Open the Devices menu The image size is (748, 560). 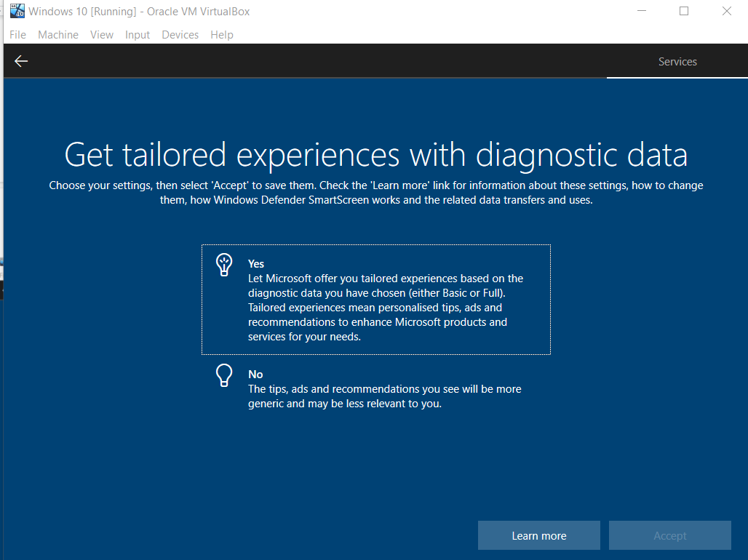coord(180,35)
